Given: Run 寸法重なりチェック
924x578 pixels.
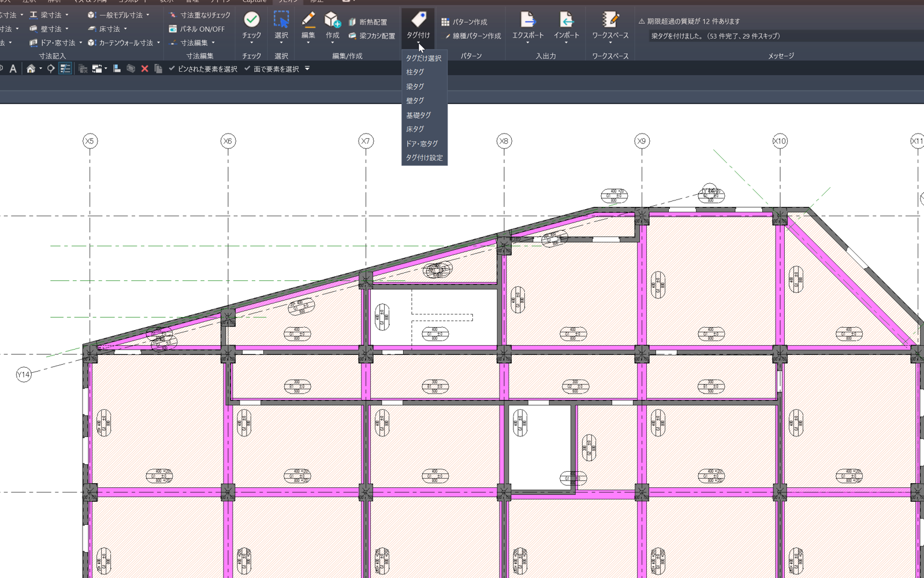Looking at the screenshot, I should [x=200, y=15].
